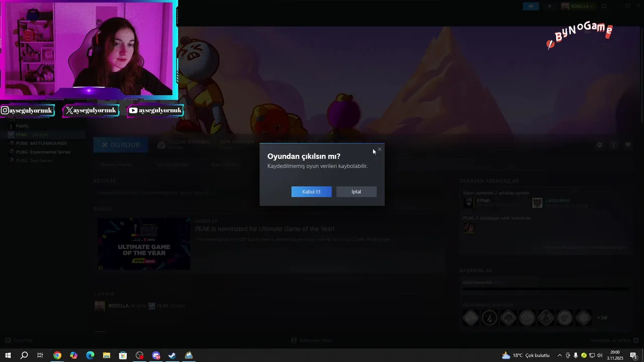Image resolution: width=644 pixels, height=362 pixels.
Task: Switch to the PEAK game taskbar icon
Action: click(189, 355)
